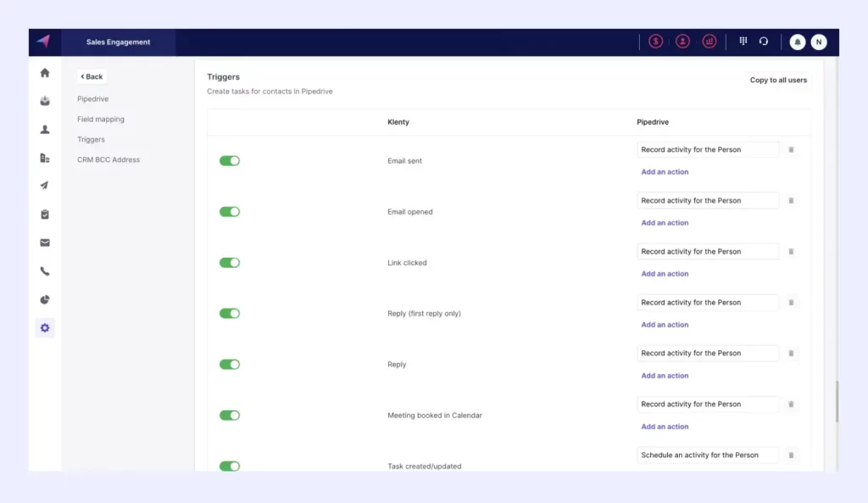Click the dollar sign icon in header
Screen dimensions: 868x503
coord(655,42)
